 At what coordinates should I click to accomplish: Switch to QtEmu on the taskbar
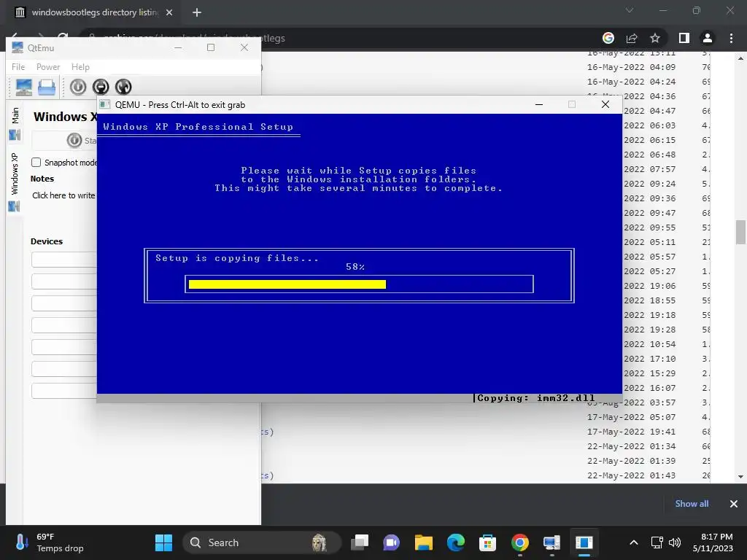[551, 542]
